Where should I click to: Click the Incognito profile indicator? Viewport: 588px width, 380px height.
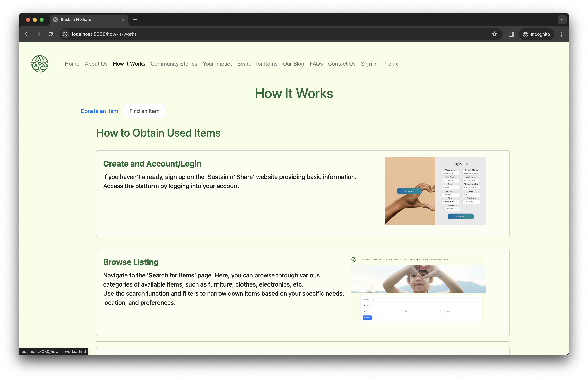(536, 34)
